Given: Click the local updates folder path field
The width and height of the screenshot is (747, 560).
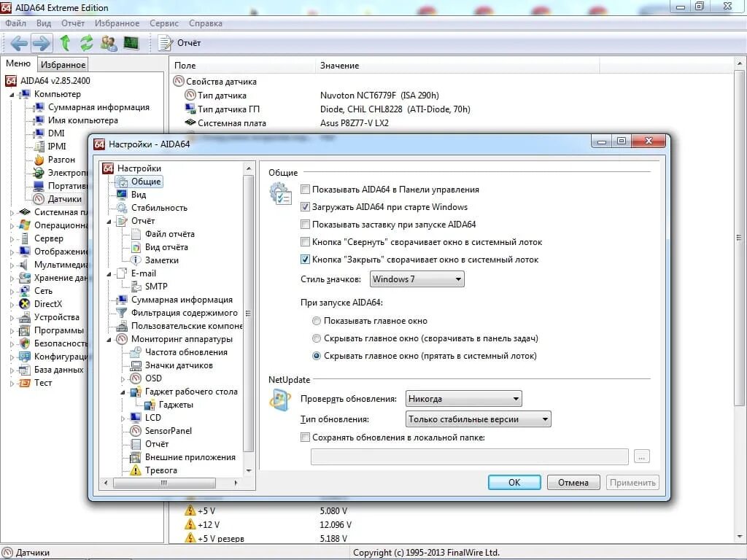Looking at the screenshot, I should click(469, 456).
